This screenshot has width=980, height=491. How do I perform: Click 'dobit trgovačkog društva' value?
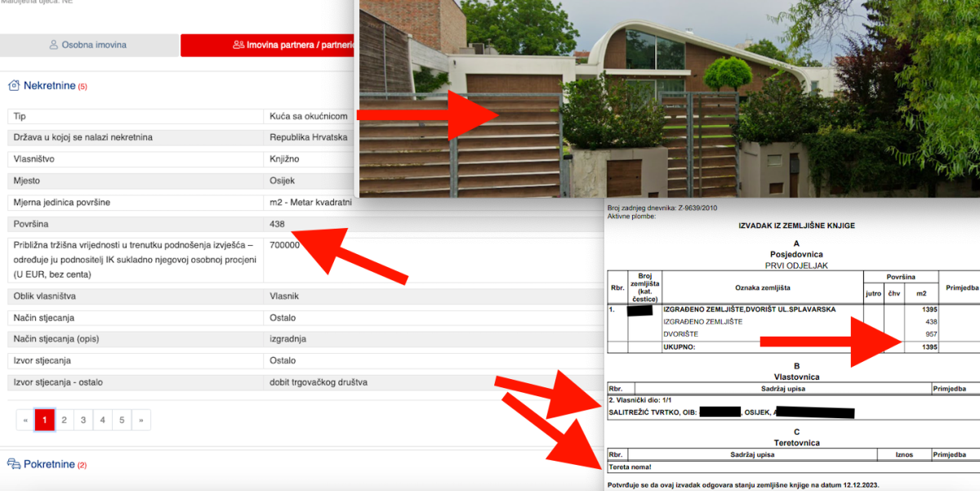[x=318, y=382]
